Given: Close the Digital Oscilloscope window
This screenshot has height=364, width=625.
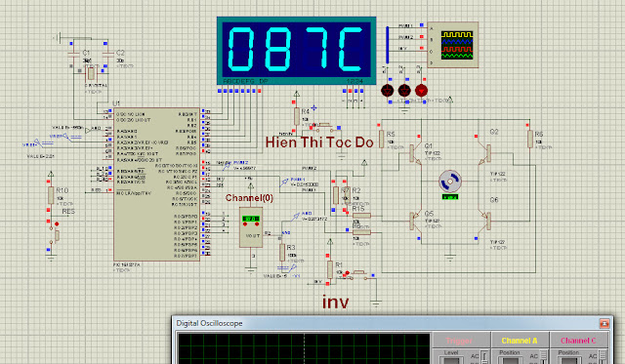Looking at the screenshot, I should click(x=604, y=323).
